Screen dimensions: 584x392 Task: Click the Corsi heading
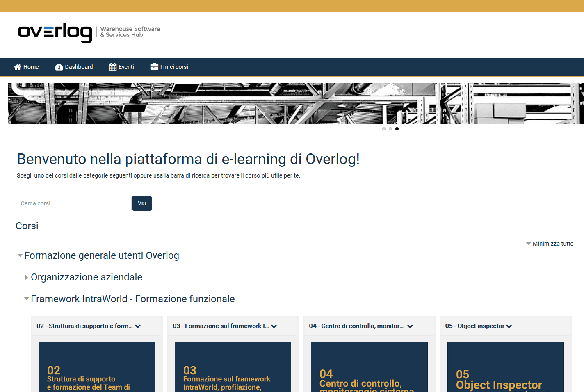pos(27,226)
